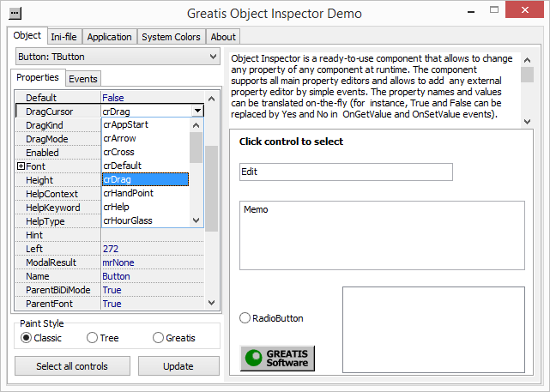This screenshot has width=550, height=392.
Task: Expand the Font property node
Action: point(21,166)
